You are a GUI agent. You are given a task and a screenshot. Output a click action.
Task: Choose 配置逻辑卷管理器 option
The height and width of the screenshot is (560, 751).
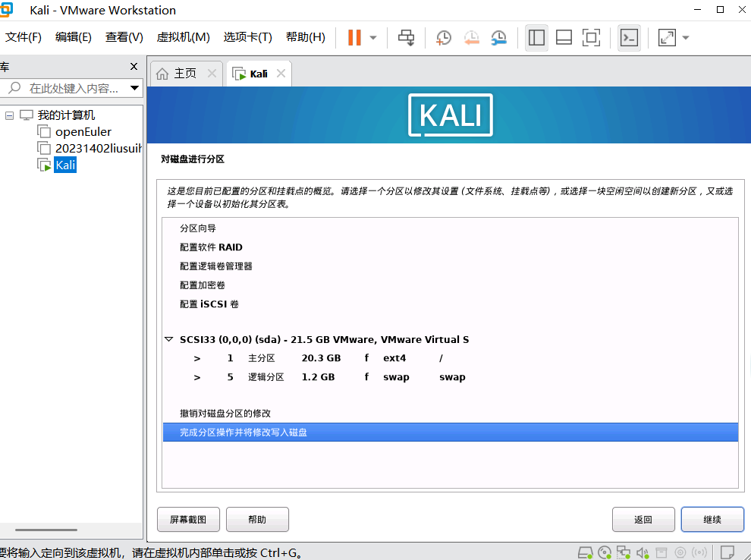(x=216, y=266)
